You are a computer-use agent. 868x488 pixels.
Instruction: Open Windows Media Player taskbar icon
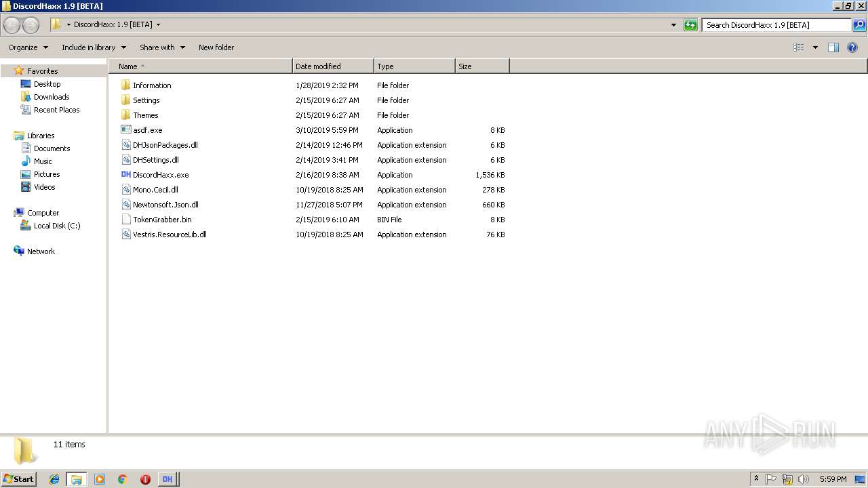click(x=100, y=479)
